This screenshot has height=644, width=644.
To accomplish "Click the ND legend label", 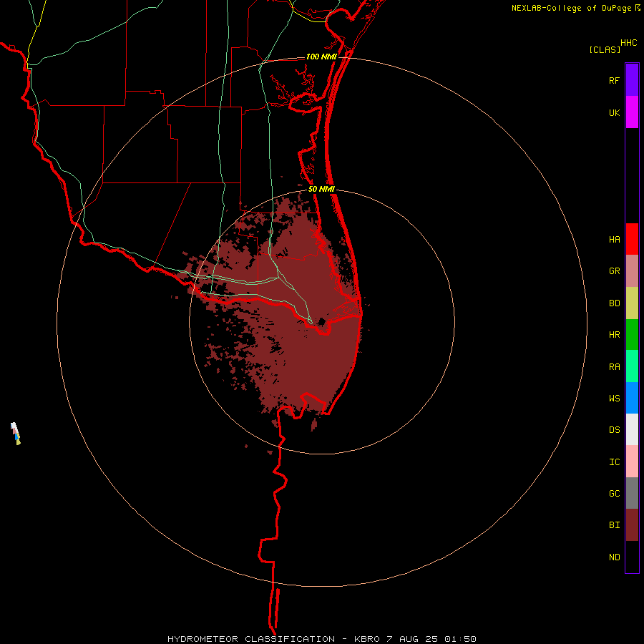I will pos(614,557).
